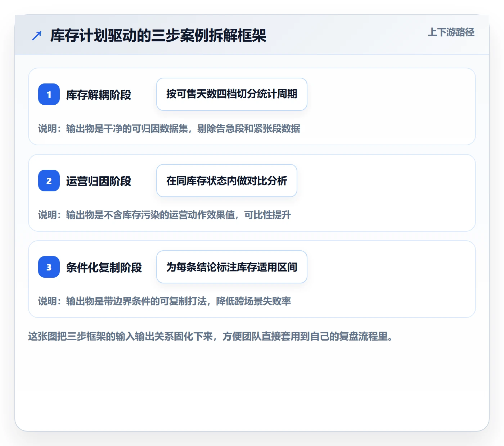Click the 库存解耦阶段 stage title
The height and width of the screenshot is (446, 504).
99,95
